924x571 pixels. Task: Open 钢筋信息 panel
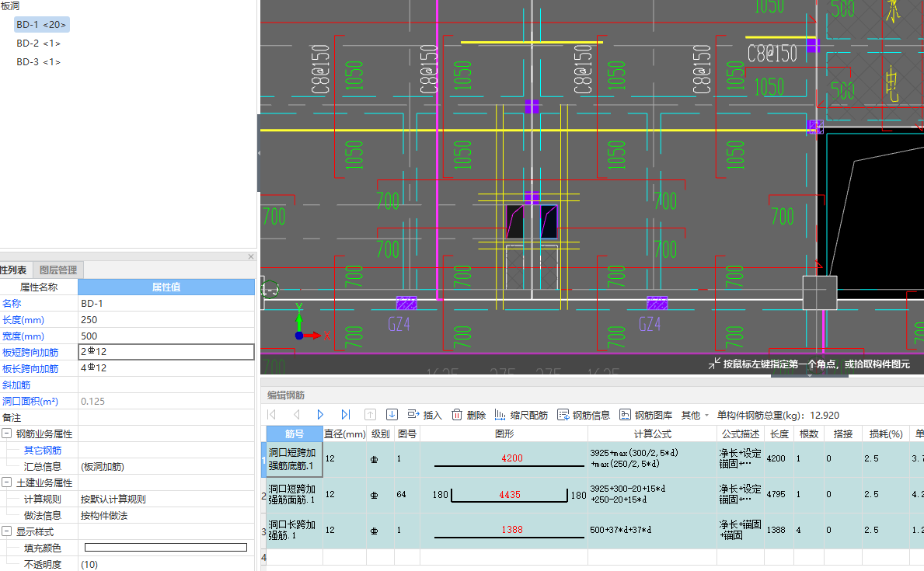click(584, 415)
